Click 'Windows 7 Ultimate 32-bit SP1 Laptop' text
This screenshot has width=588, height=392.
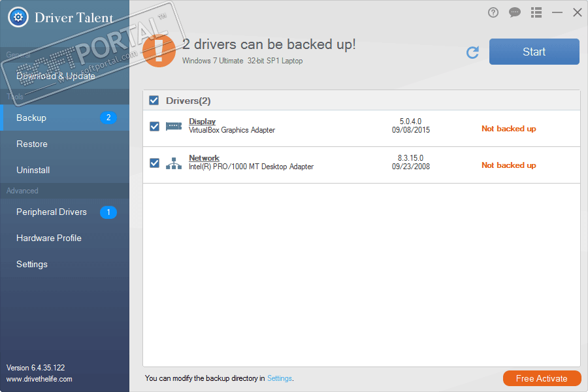[242, 61]
